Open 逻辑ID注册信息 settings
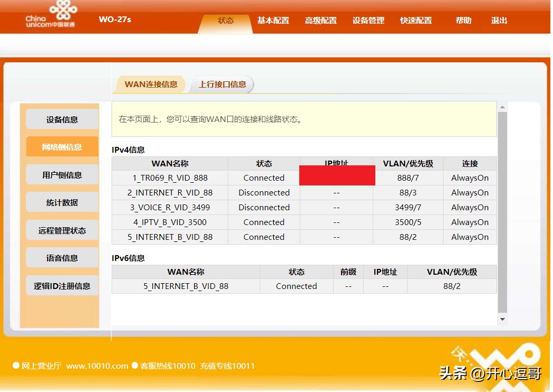This screenshot has width=553, height=392. point(61,285)
